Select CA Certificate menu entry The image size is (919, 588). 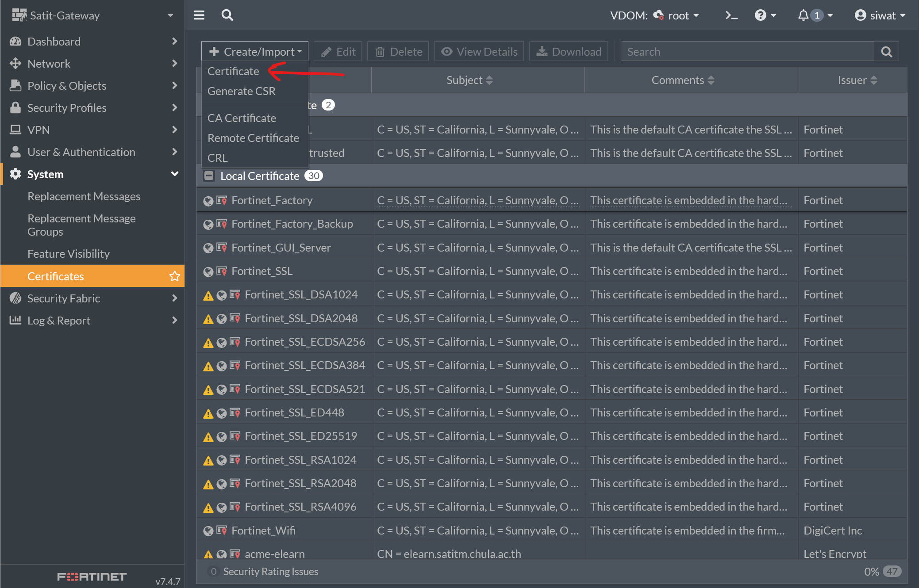pyautogui.click(x=242, y=118)
